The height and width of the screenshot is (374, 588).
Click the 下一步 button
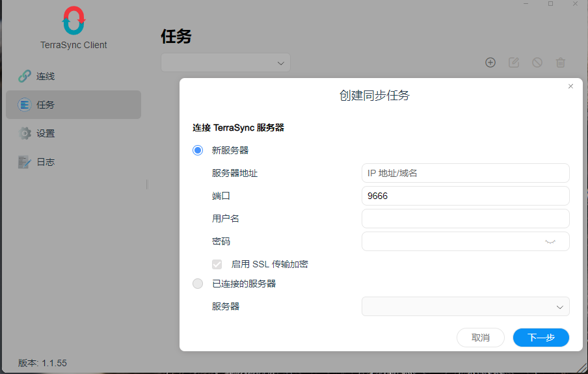(541, 338)
